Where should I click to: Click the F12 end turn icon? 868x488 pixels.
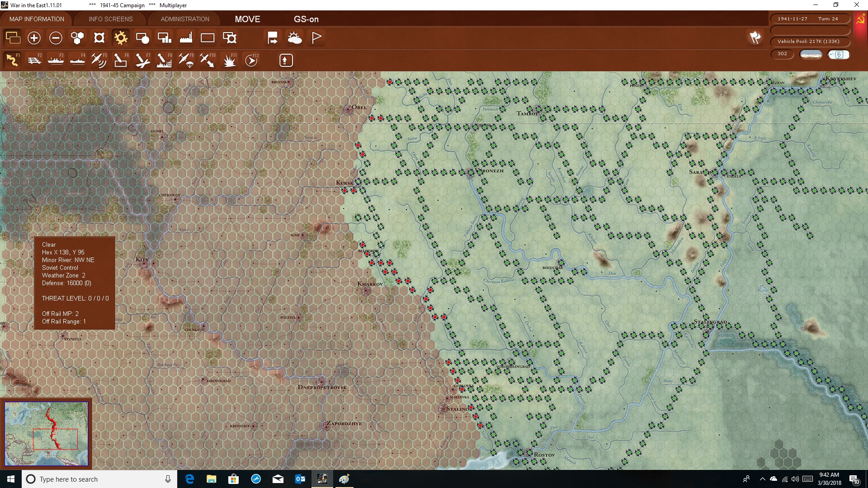coord(251,60)
